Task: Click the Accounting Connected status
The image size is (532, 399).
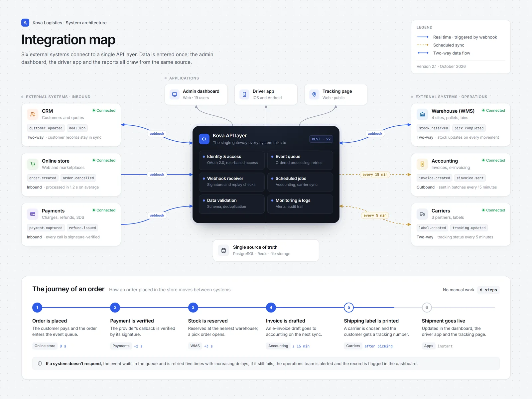Action: point(494,160)
